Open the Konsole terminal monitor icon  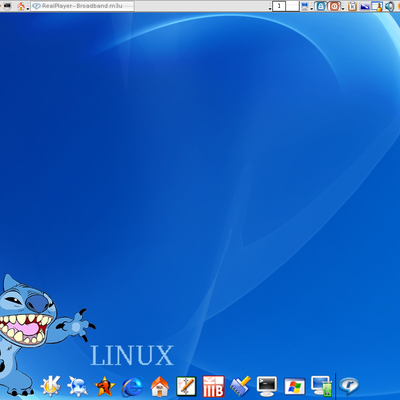click(267, 386)
